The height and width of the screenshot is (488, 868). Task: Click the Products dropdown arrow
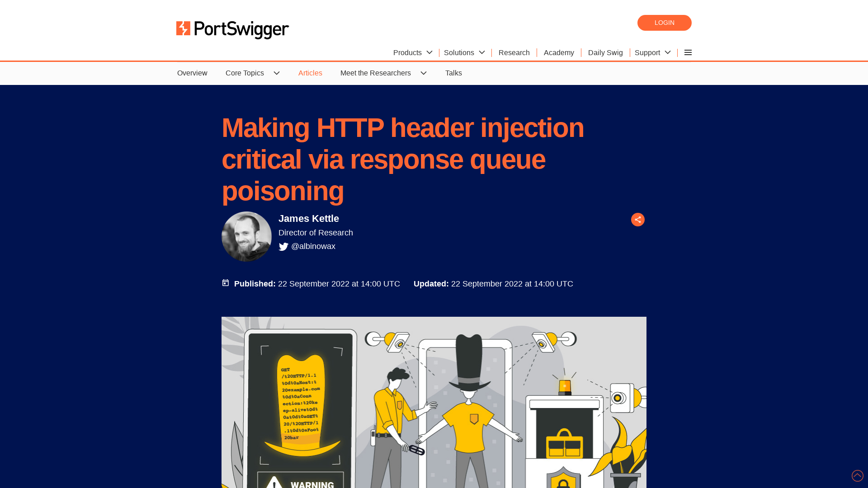[429, 52]
